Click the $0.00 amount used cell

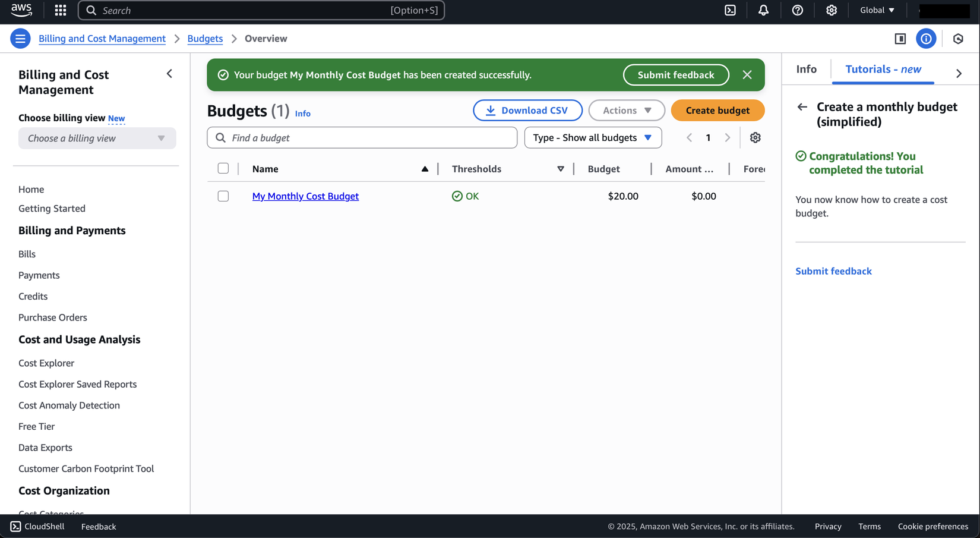point(704,196)
